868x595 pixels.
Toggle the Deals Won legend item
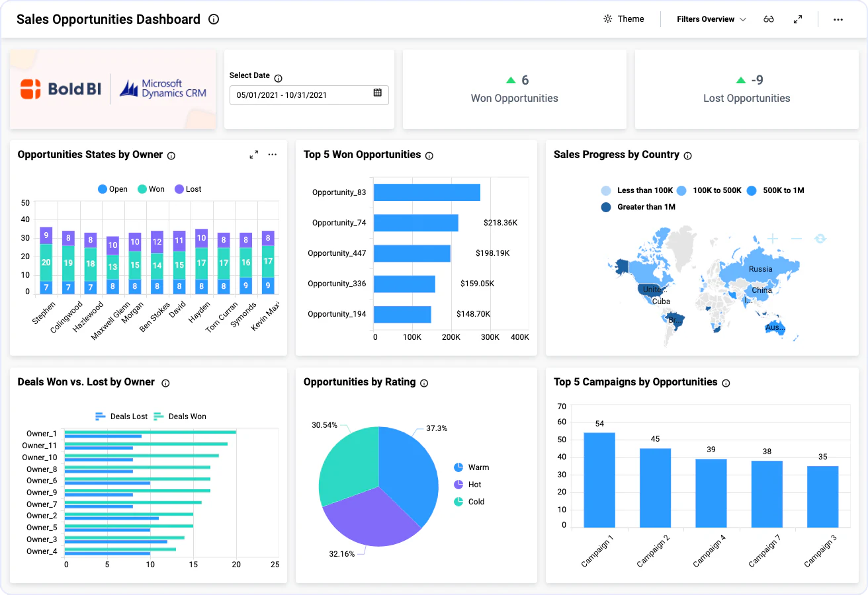[x=180, y=416]
